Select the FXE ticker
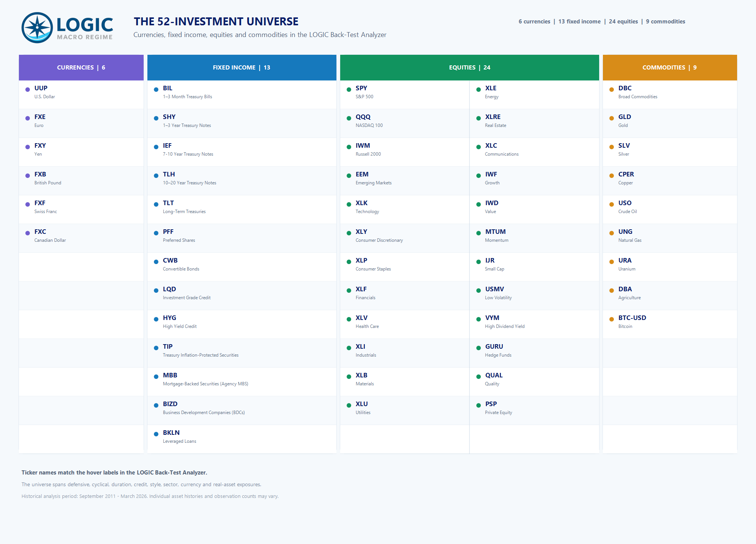The height and width of the screenshot is (544, 756). point(40,117)
